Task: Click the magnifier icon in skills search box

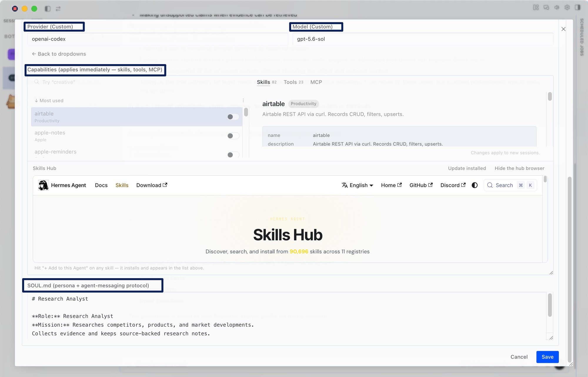Action: coord(37,82)
